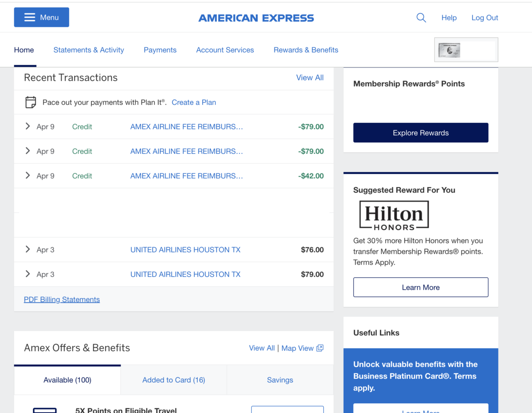Switch to the Savings offers tab
The image size is (532, 413).
pyautogui.click(x=280, y=380)
